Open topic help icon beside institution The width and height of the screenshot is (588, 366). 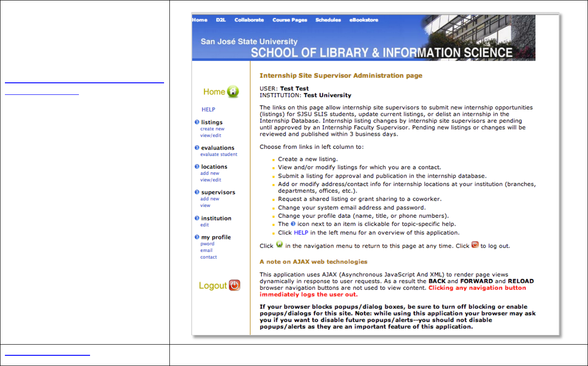coord(197,218)
